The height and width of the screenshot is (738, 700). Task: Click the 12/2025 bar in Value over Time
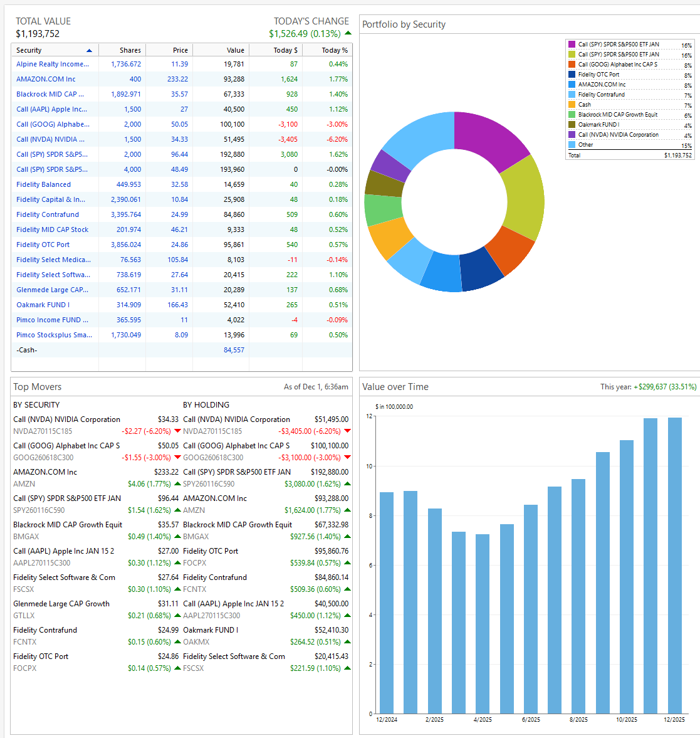[x=674, y=566]
